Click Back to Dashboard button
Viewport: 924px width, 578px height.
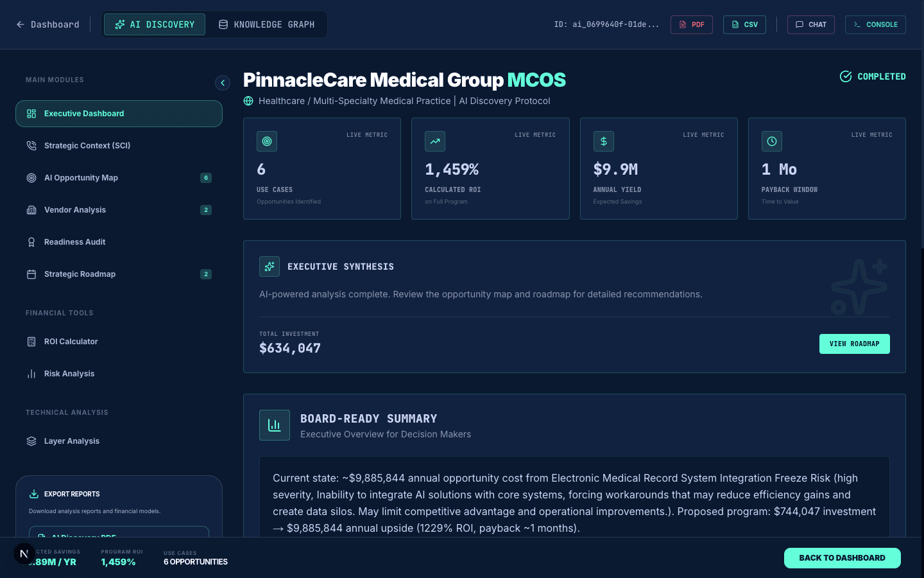point(843,558)
